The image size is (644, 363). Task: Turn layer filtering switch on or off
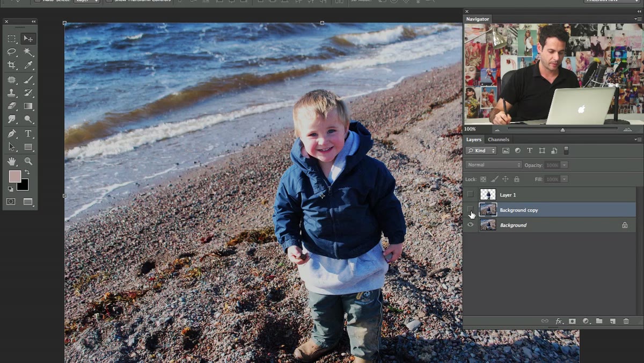pyautogui.click(x=566, y=151)
